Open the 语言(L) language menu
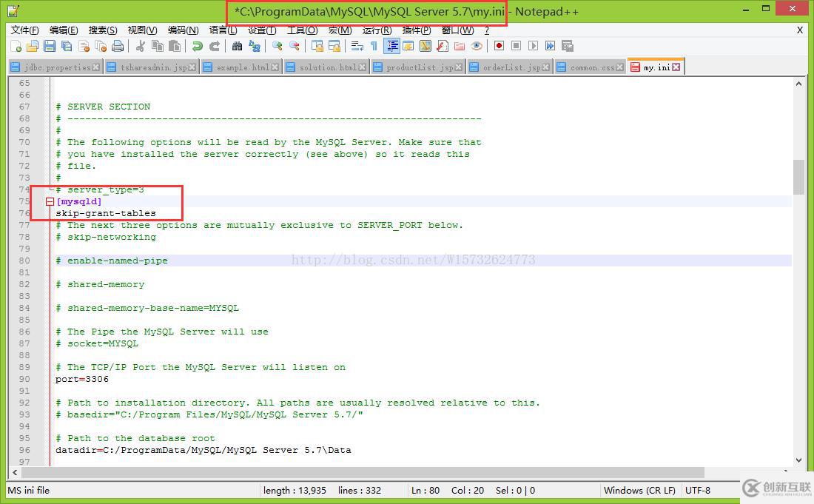The height and width of the screenshot is (504, 814). point(223,30)
